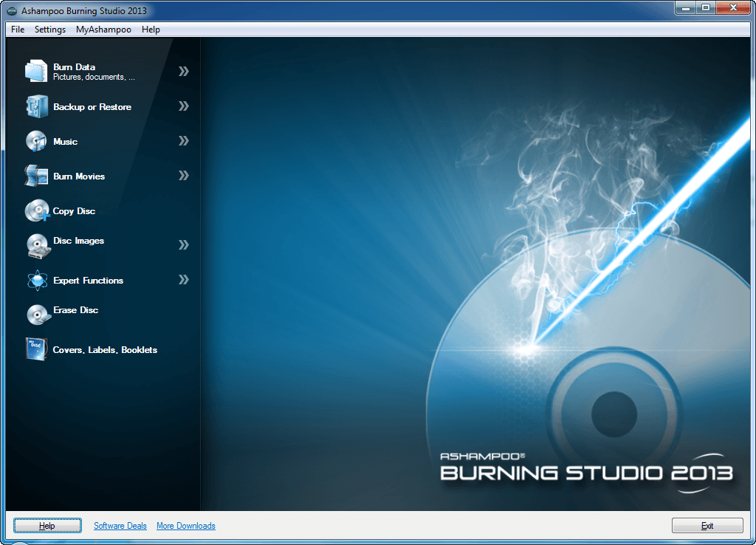
Task: Click the Help button at bottom left
Action: (x=47, y=526)
